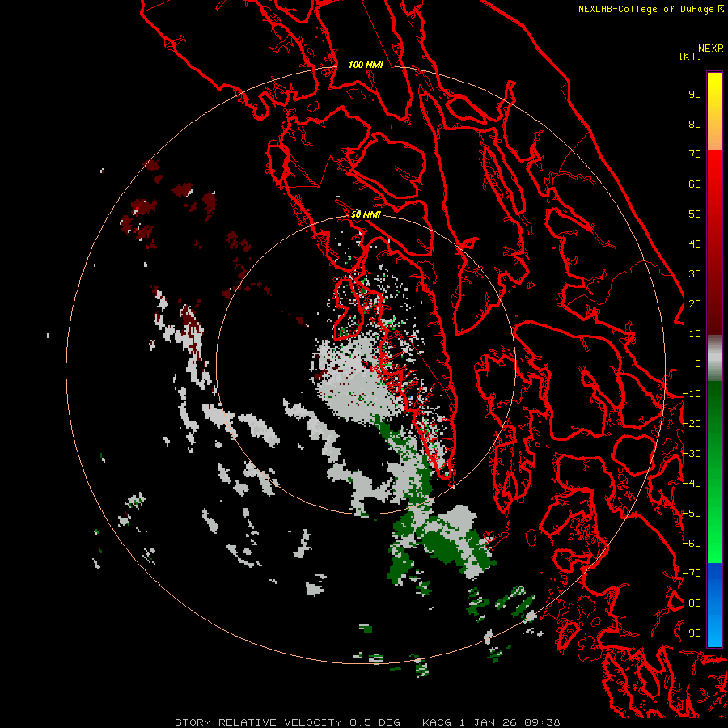The width and height of the screenshot is (728, 728).
Task: Click the 20 knot scale value
Action: pyautogui.click(x=695, y=304)
